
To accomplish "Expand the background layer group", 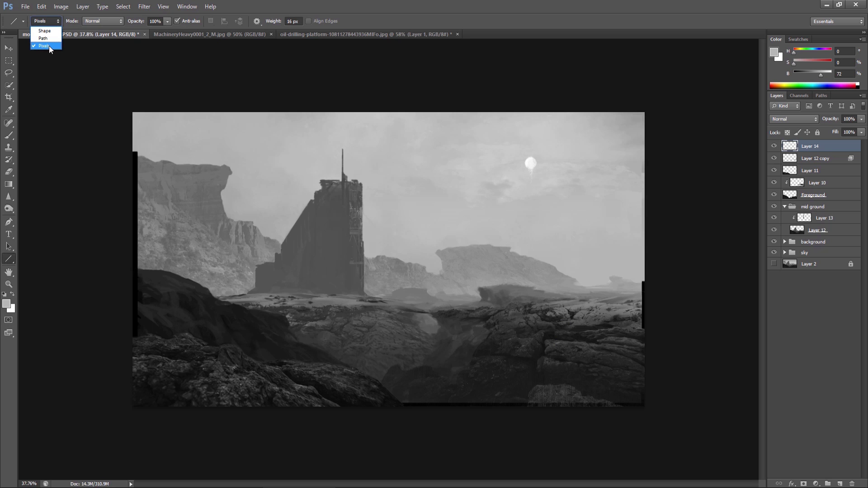I will (785, 242).
